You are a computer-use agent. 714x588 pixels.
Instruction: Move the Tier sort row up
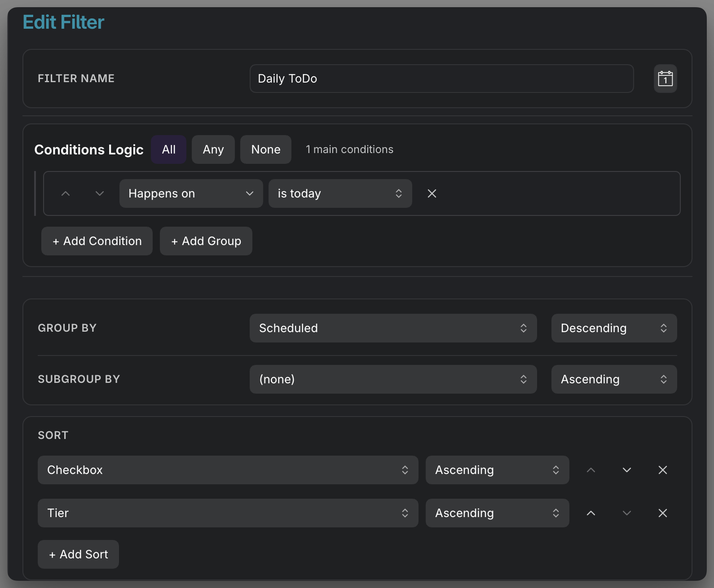[x=591, y=513]
